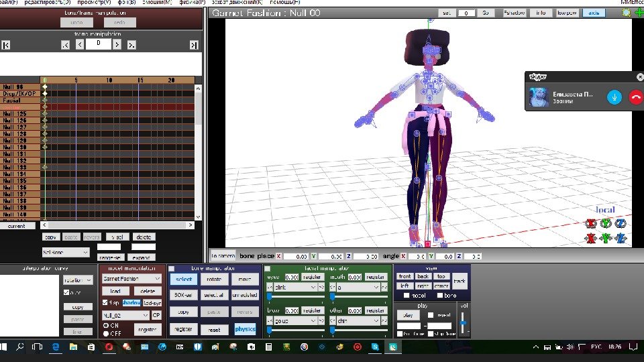Open the Sel:bone dropdown below the timeline
The width and height of the screenshot is (644, 362).
pos(66,252)
